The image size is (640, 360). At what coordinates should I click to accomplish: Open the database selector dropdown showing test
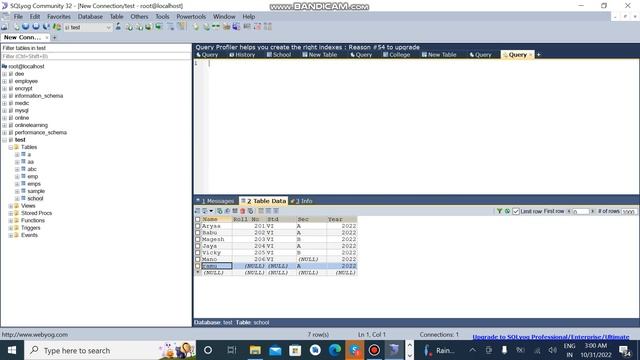pos(88,27)
